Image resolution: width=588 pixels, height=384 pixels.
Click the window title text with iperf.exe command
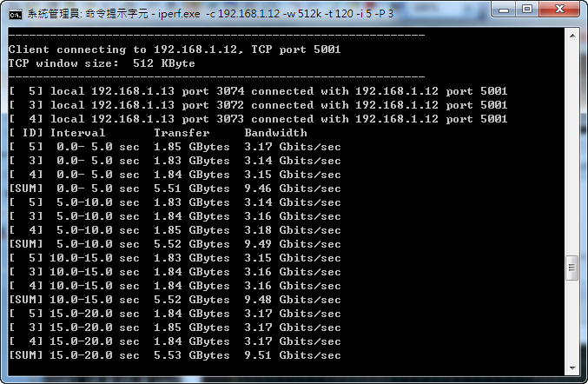[210, 14]
